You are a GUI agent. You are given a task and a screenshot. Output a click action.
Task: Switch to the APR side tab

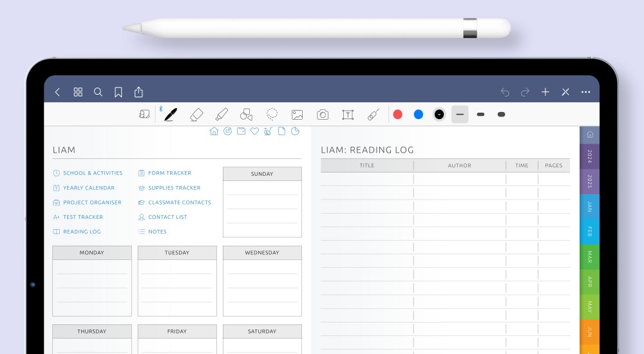click(x=589, y=282)
